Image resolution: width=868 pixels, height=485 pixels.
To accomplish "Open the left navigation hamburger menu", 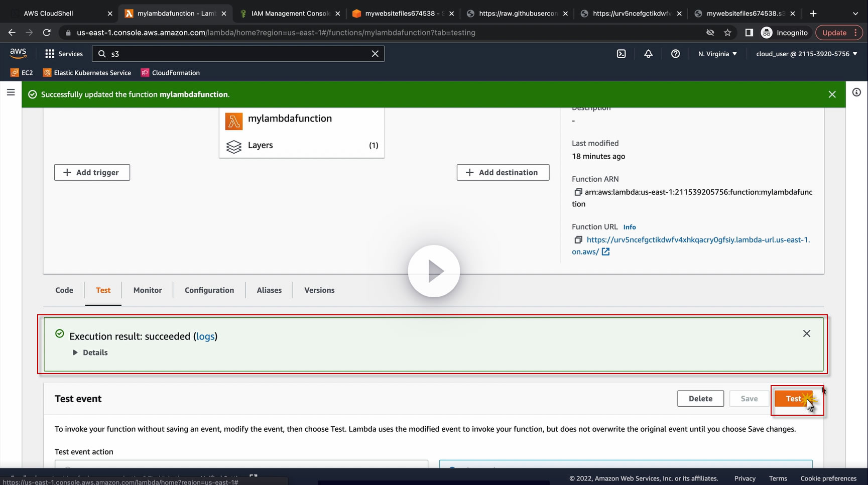I will 11,92.
